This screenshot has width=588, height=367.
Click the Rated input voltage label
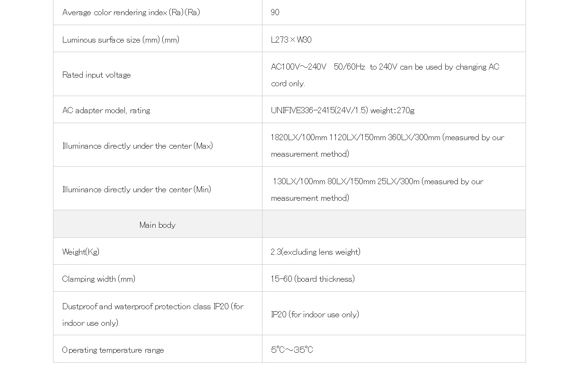97,75
